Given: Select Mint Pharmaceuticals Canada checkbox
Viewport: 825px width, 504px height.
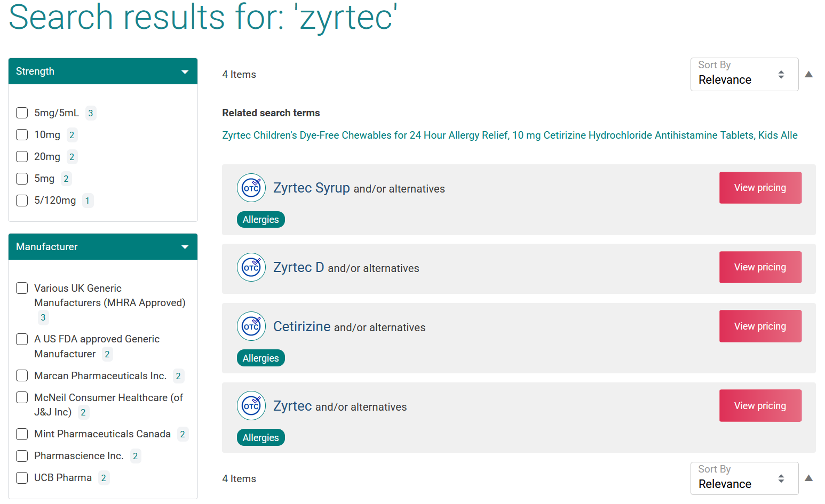Looking at the screenshot, I should (x=22, y=434).
